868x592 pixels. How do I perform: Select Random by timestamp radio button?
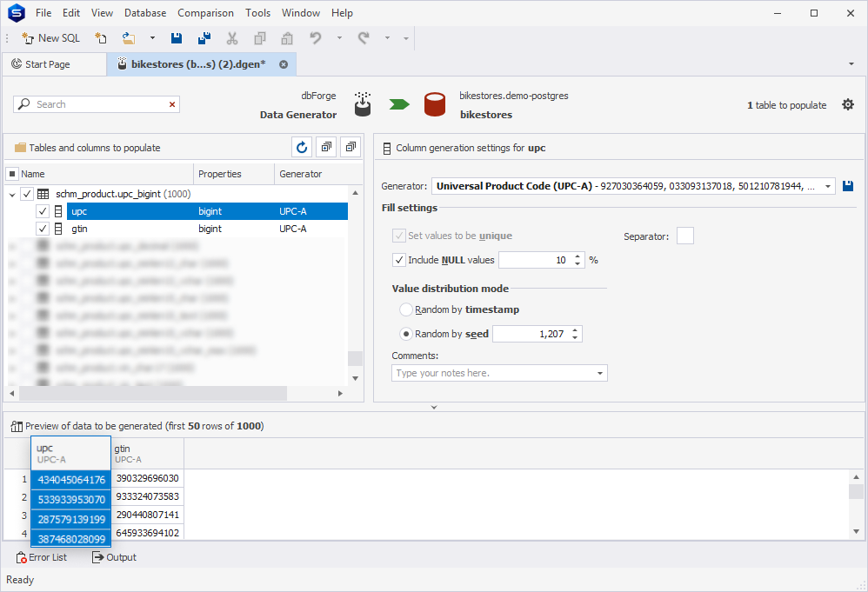(x=406, y=309)
